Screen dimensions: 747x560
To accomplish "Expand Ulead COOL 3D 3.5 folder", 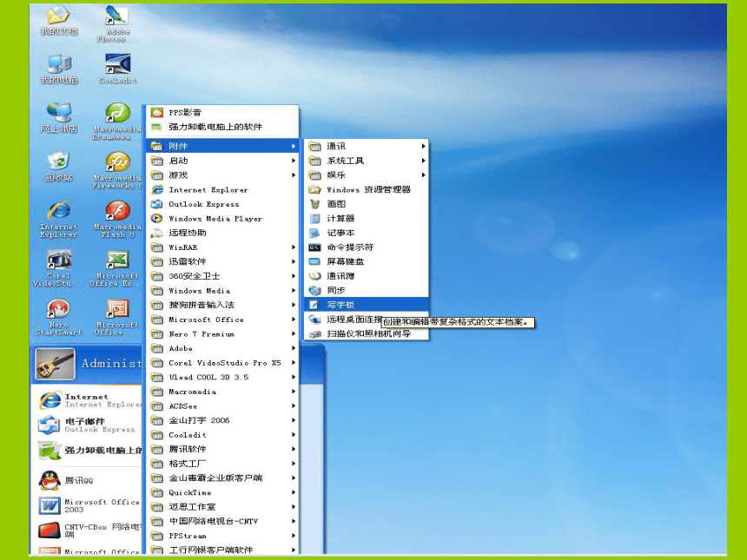I will (222, 377).
